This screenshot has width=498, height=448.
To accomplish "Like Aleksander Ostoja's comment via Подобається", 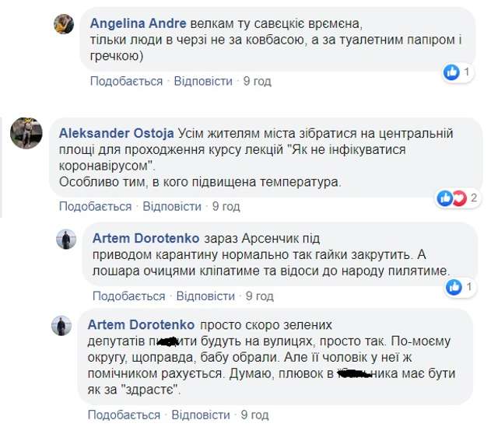I will (95, 206).
